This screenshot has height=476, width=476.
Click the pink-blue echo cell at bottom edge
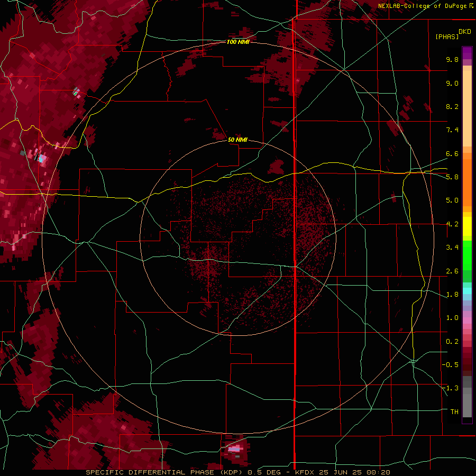coord(236,448)
